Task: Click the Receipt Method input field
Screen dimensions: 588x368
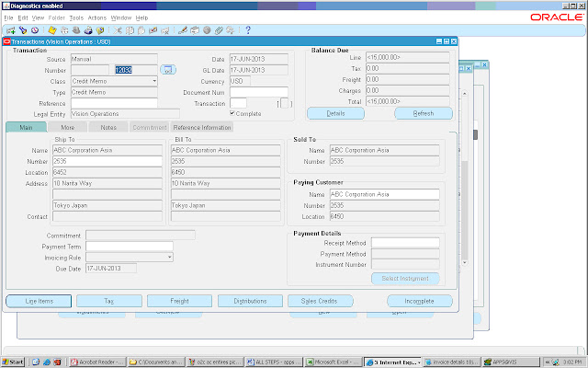Action: coord(405,243)
